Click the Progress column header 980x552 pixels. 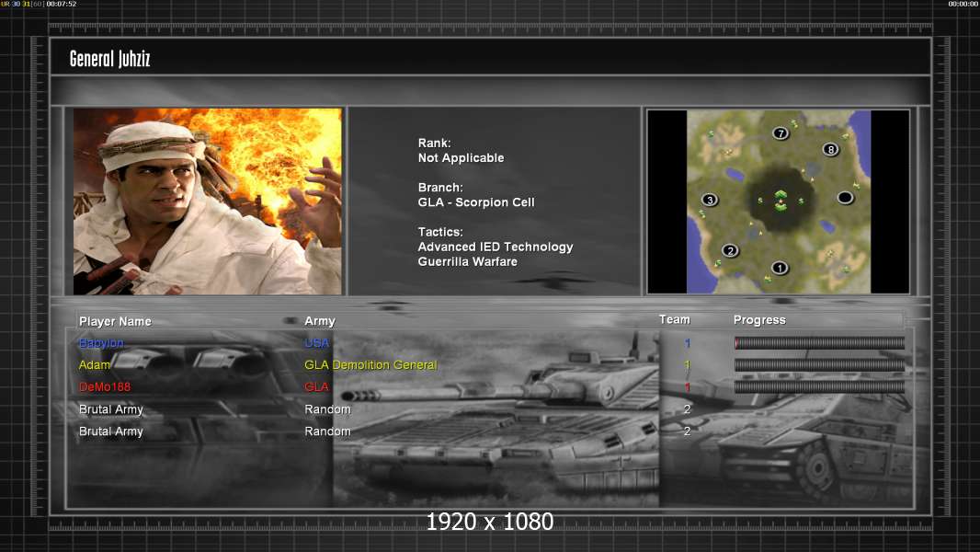[759, 320]
